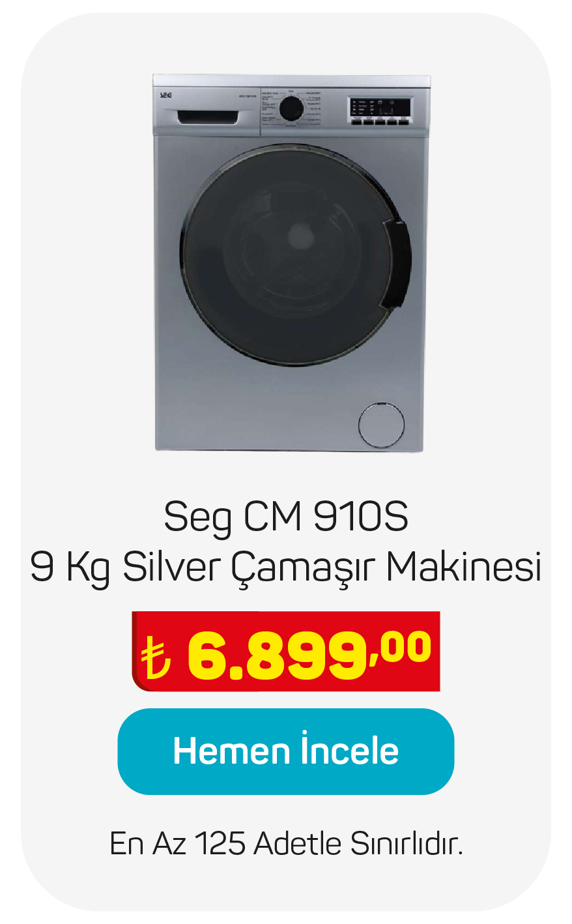Click the Hemen İncele button
The image size is (572, 924).
(285, 751)
